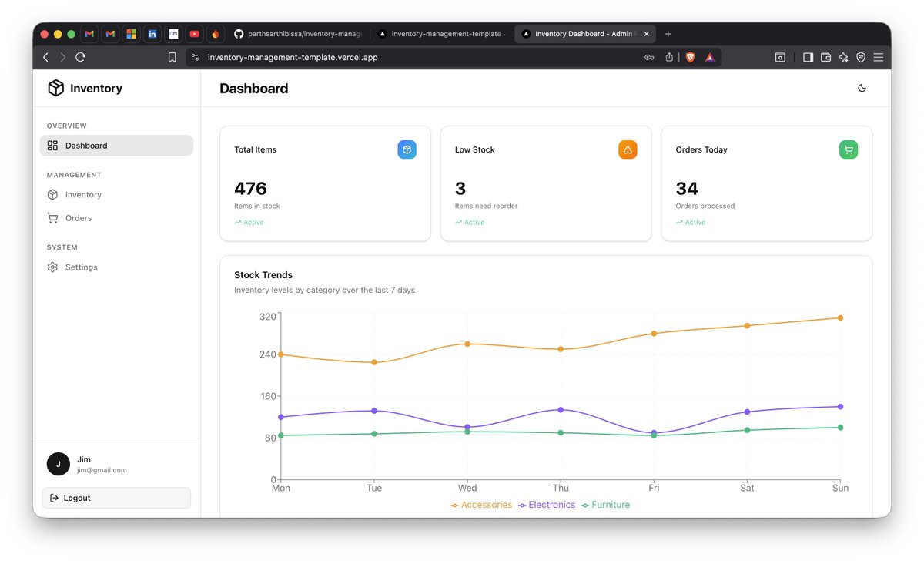Viewport: 924px width, 561px height.
Task: Click the green cart icon on Orders Today card
Action: (848, 149)
